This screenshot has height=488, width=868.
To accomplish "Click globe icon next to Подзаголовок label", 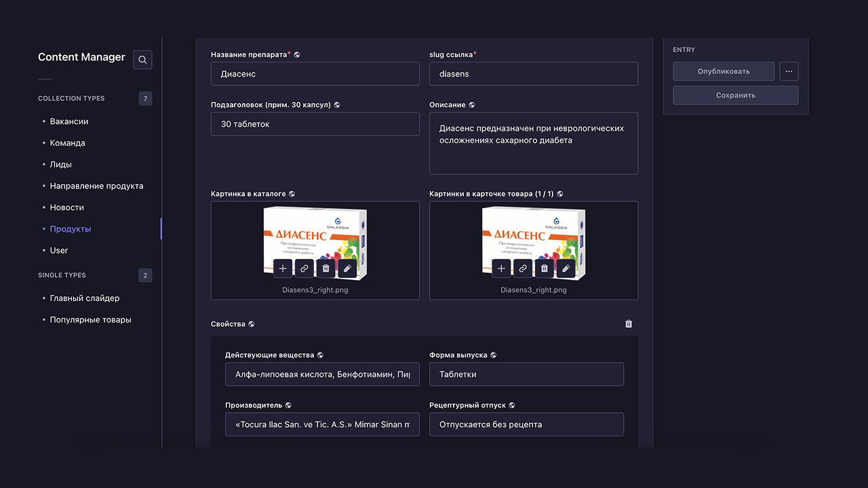I will click(x=337, y=105).
